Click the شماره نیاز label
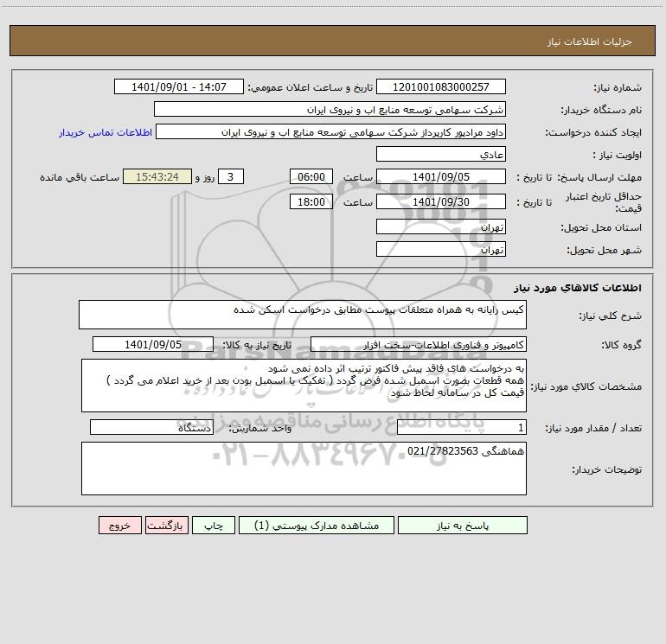666x644 pixels. [618, 87]
